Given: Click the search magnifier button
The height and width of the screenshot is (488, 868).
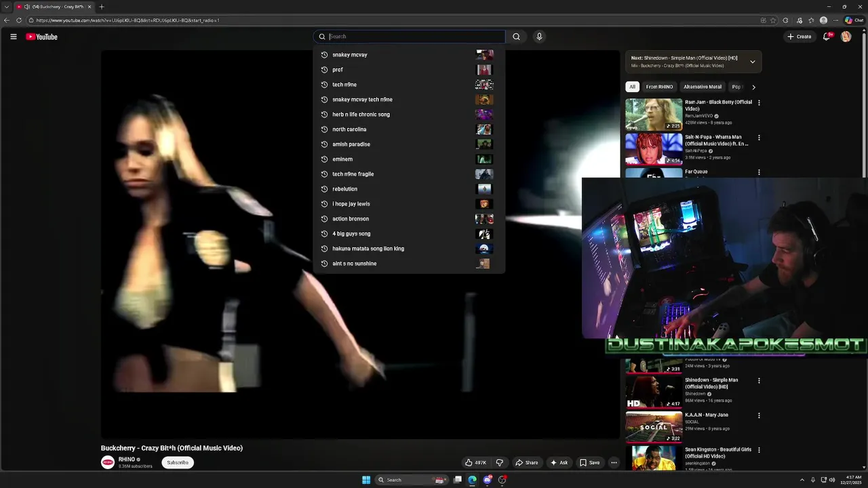Looking at the screenshot, I should click(516, 37).
